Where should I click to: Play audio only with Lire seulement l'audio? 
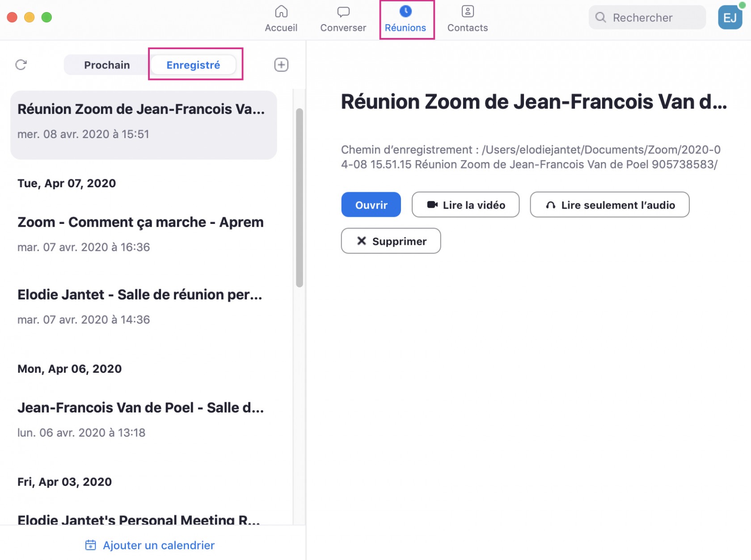tap(609, 205)
